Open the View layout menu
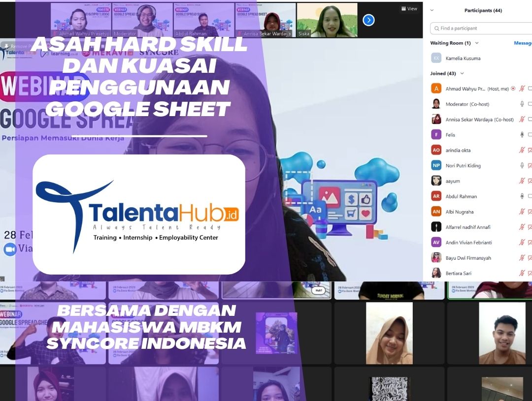The image size is (532, 401). pyautogui.click(x=409, y=9)
